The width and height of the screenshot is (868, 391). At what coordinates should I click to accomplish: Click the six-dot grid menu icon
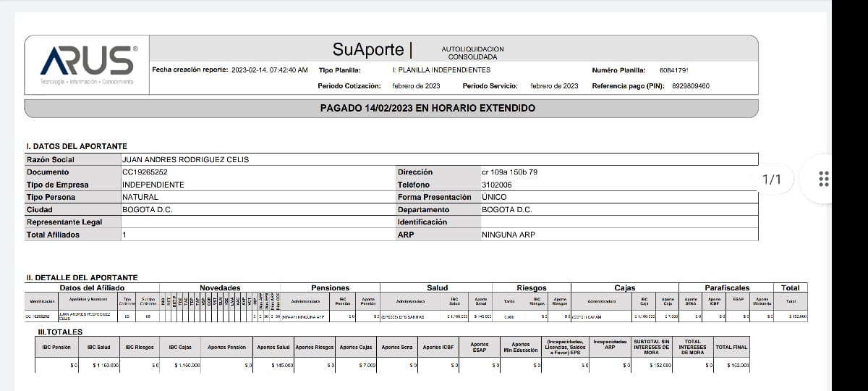click(822, 179)
